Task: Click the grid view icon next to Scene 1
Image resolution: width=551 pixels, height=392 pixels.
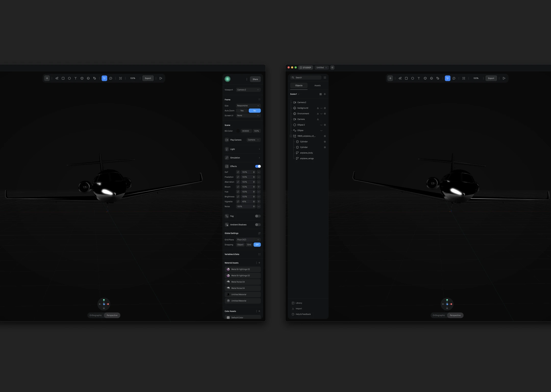Action: (321, 94)
